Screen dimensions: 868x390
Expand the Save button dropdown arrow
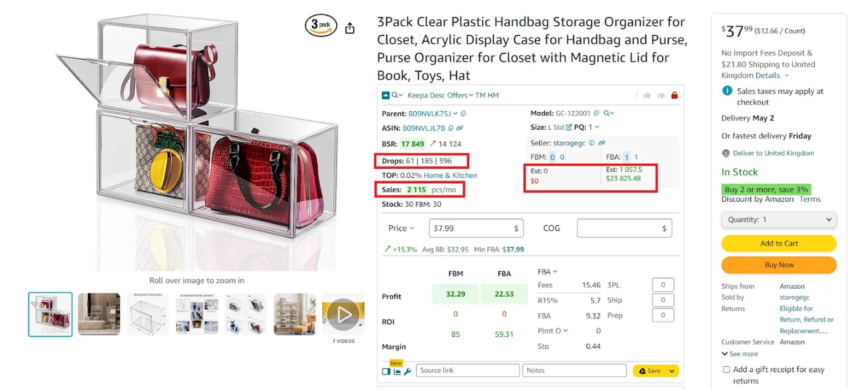point(670,371)
